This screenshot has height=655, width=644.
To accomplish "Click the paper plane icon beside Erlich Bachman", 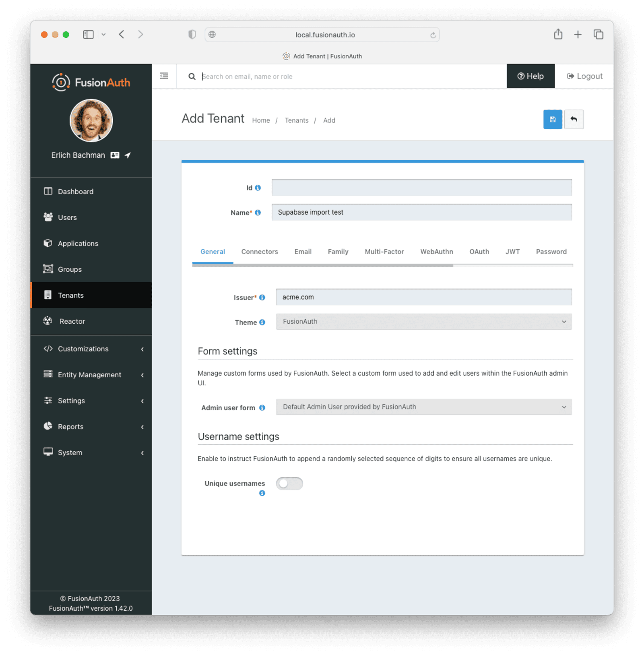I will (128, 155).
